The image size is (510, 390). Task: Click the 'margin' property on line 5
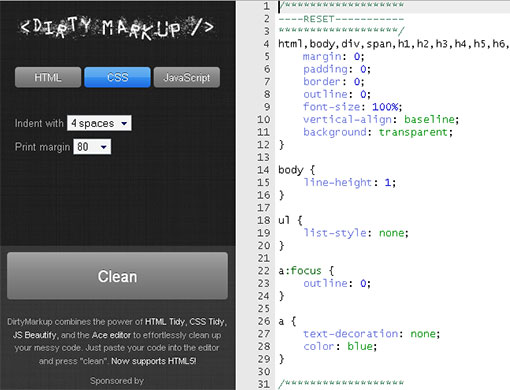(x=322, y=56)
